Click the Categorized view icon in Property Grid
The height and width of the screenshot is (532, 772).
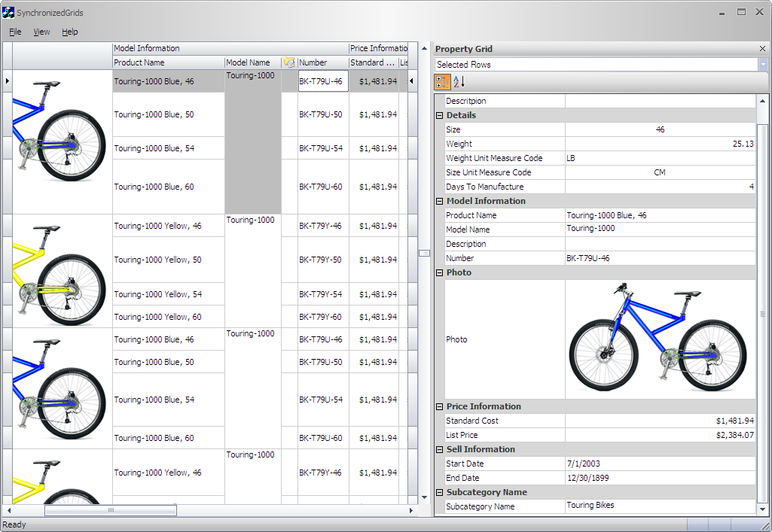[442, 82]
